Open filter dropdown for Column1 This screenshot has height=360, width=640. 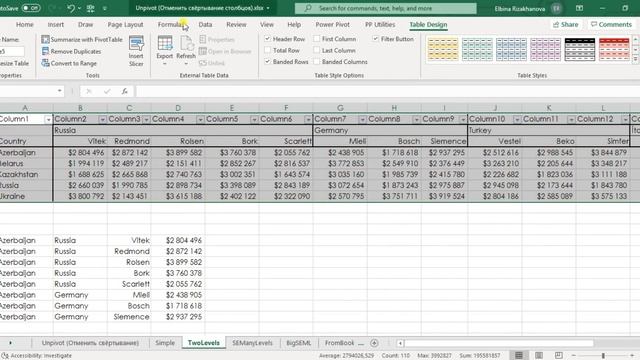48,119
